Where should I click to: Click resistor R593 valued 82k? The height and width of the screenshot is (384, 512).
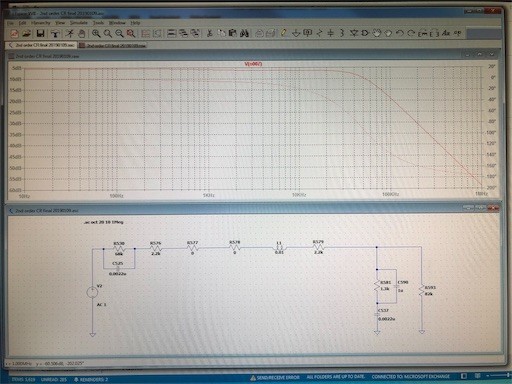click(422, 290)
